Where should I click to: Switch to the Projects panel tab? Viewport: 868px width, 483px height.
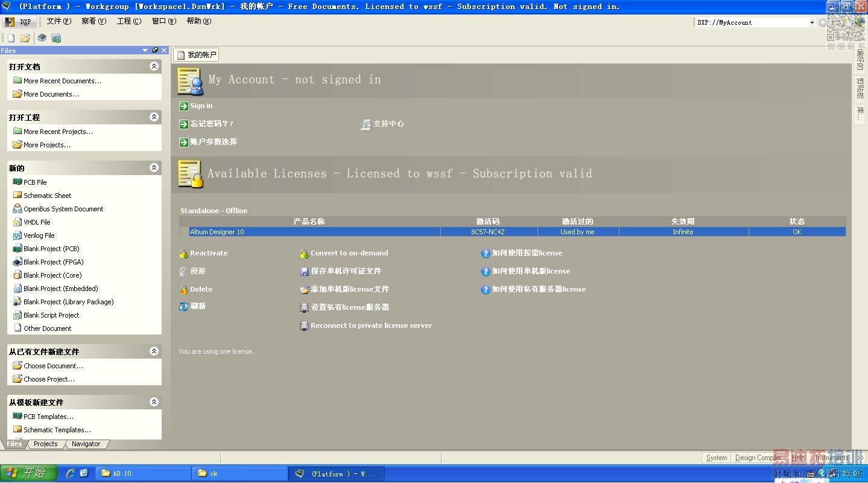click(x=46, y=444)
